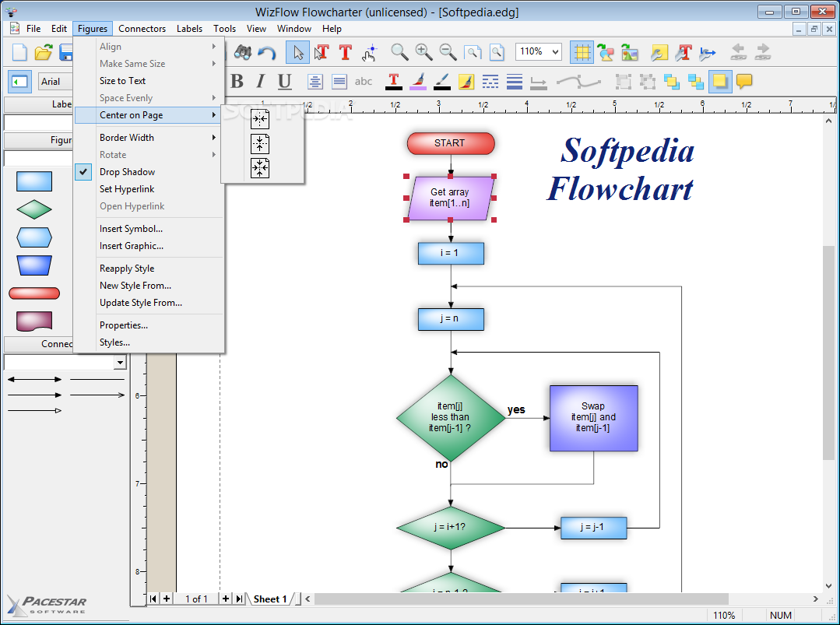Viewport: 840px width, 625px height.
Task: Open the Tools menu
Action: (x=224, y=29)
